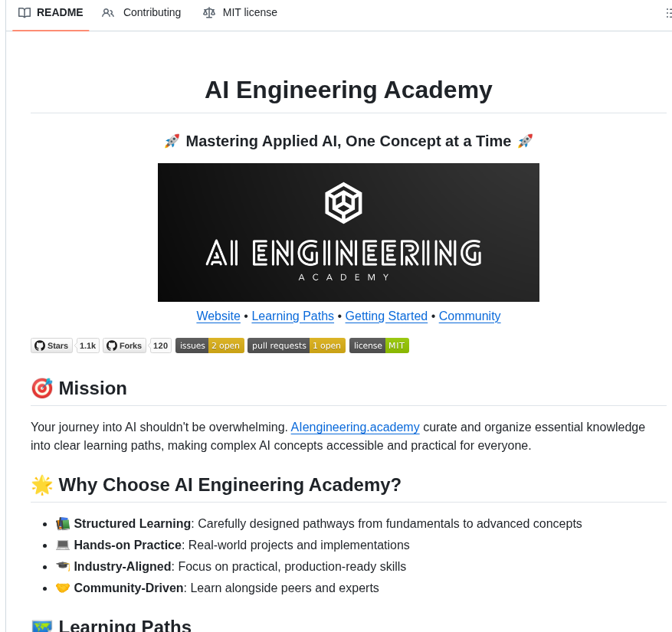Click the README book icon

[25, 12]
